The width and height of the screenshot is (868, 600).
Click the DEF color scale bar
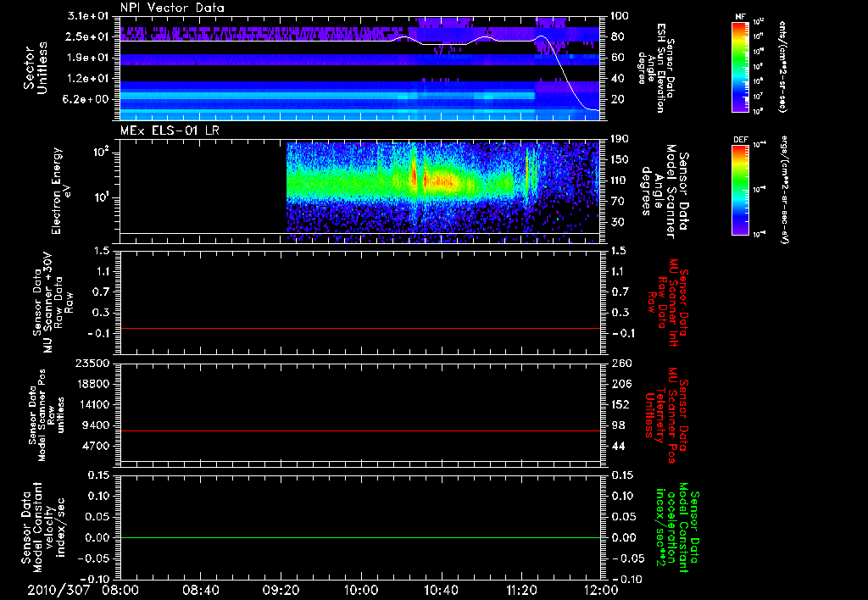[x=741, y=190]
